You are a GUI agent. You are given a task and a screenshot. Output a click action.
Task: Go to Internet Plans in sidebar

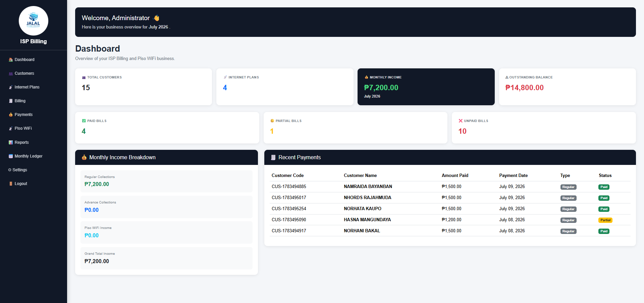tap(34, 87)
